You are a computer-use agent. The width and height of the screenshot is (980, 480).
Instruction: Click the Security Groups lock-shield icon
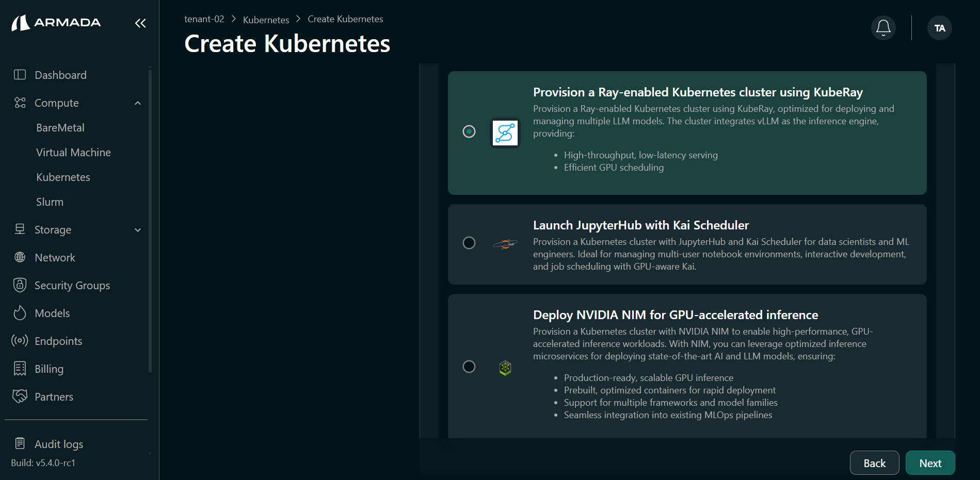pyautogui.click(x=20, y=285)
